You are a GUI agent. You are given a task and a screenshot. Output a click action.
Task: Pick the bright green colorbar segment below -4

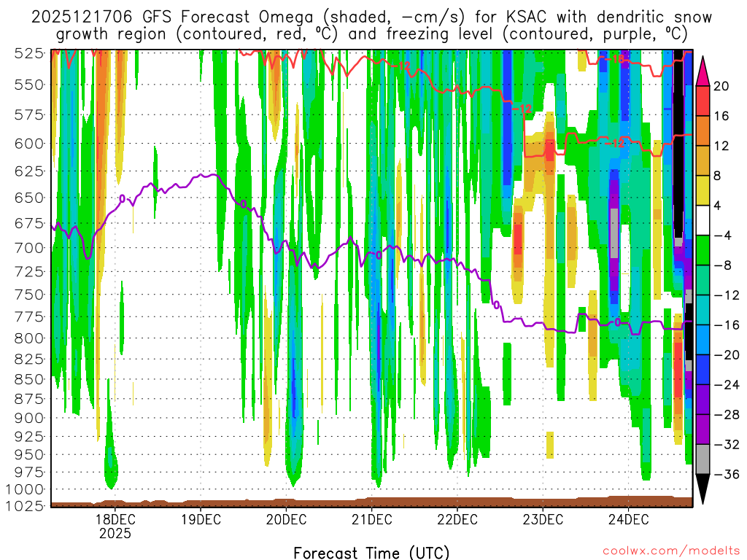click(703, 250)
